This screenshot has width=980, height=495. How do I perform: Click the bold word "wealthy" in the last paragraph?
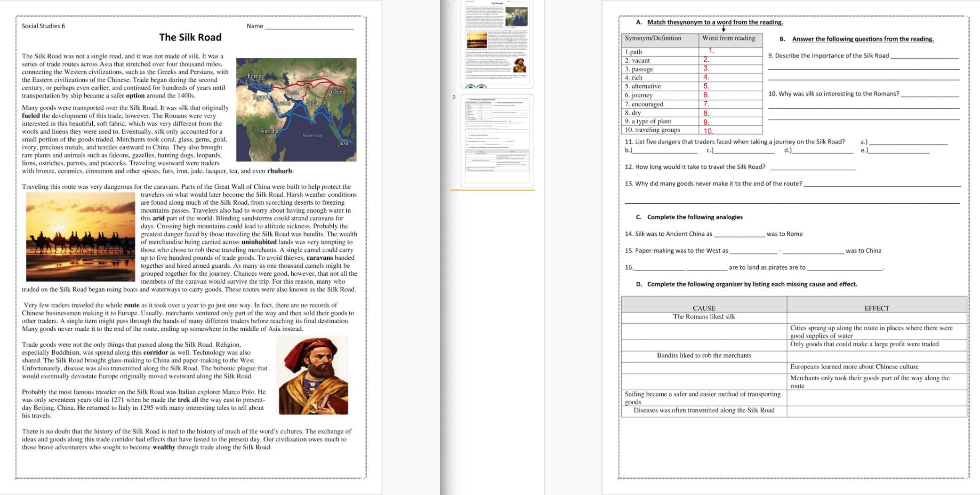pyautogui.click(x=164, y=447)
